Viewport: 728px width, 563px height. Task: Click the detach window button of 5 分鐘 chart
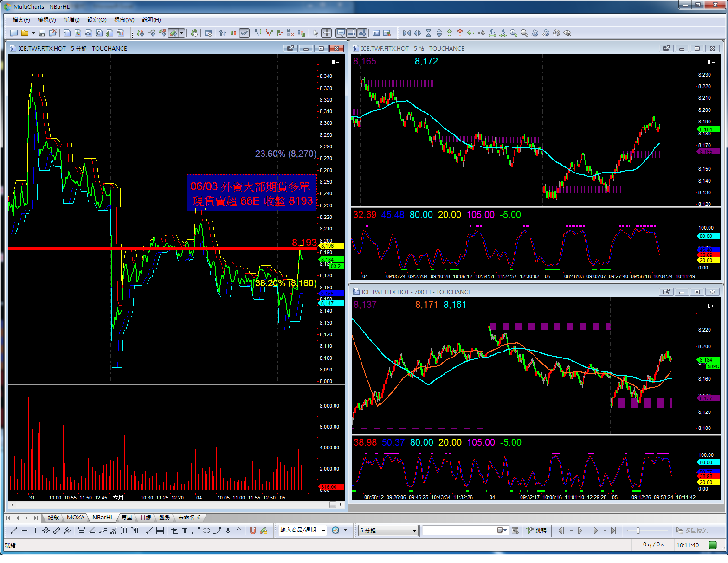point(290,48)
